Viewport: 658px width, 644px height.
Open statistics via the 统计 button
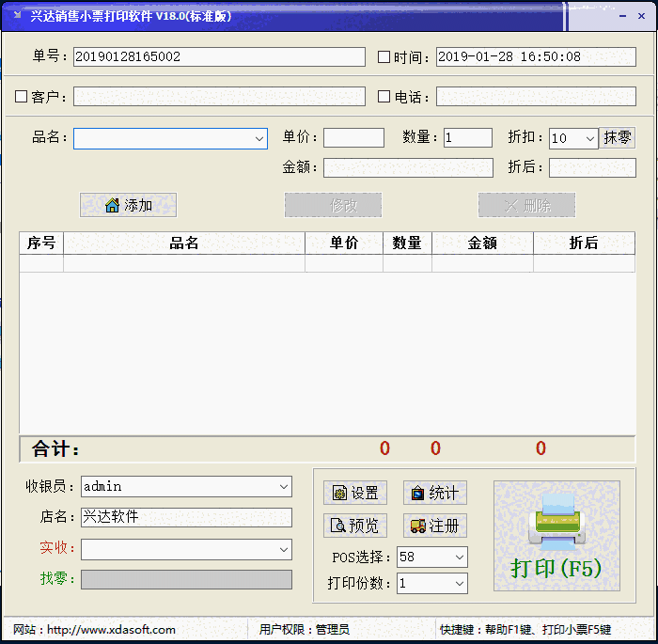tap(434, 493)
